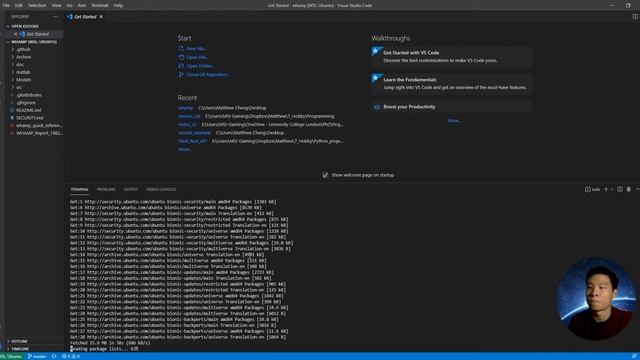This screenshot has height=360, width=640.
Task: Open the SECURITY.md file
Action: pos(29,118)
